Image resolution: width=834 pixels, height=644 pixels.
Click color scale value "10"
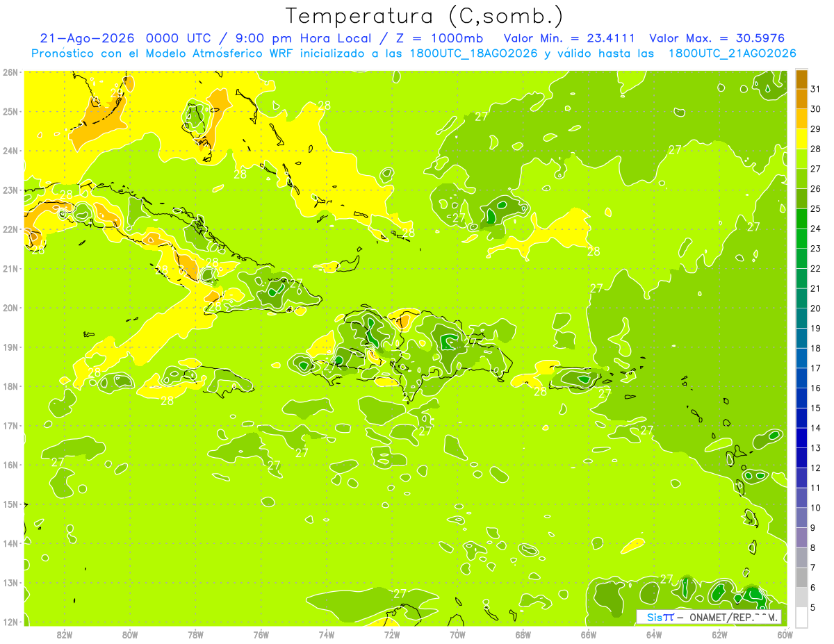[x=816, y=508]
